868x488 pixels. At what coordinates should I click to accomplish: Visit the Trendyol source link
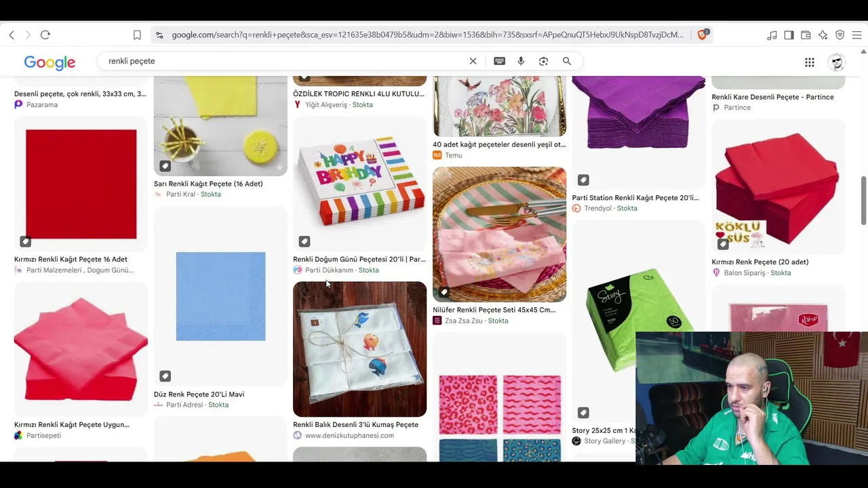pyautogui.click(x=597, y=208)
